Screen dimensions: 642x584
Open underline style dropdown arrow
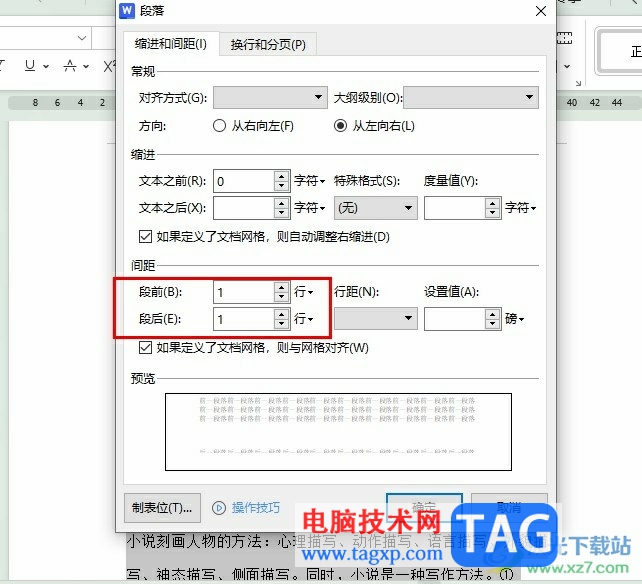46,66
